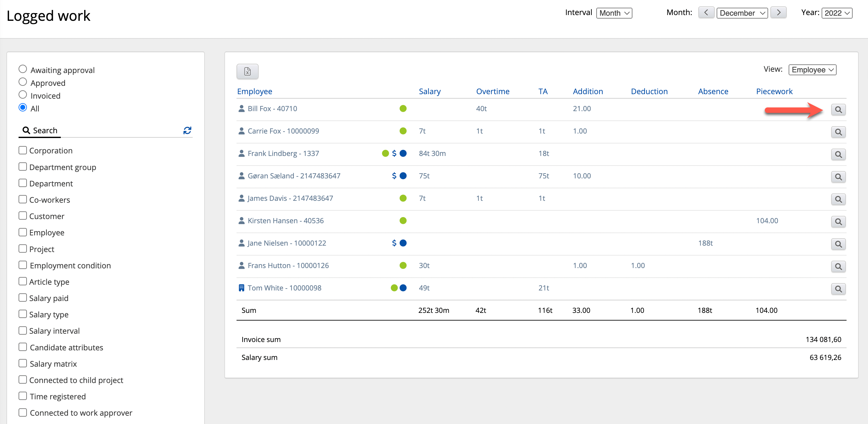Open details magnifier for Kirsten Hansen row
Screen dimensions: 868x424
pyautogui.click(x=838, y=222)
